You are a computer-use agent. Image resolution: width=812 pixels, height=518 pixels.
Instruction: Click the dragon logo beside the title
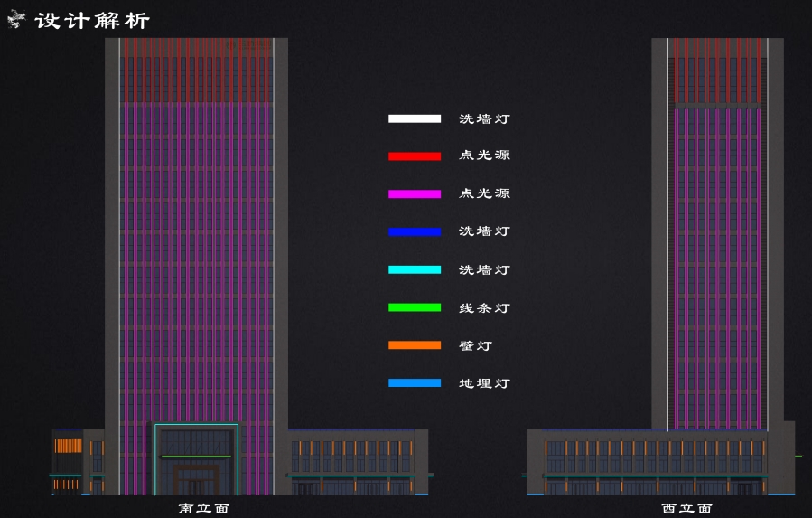tap(17, 20)
